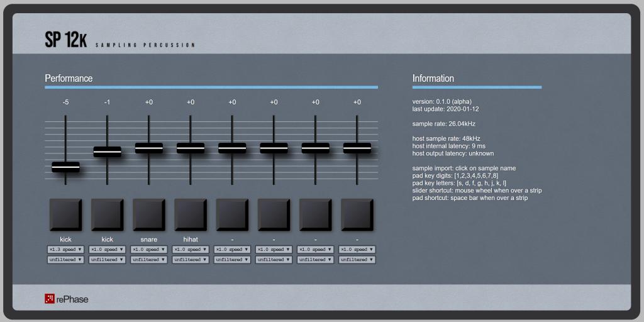Viewport: 644px width, 322px height.
Task: Click the rePhase logo
Action: tap(67, 299)
